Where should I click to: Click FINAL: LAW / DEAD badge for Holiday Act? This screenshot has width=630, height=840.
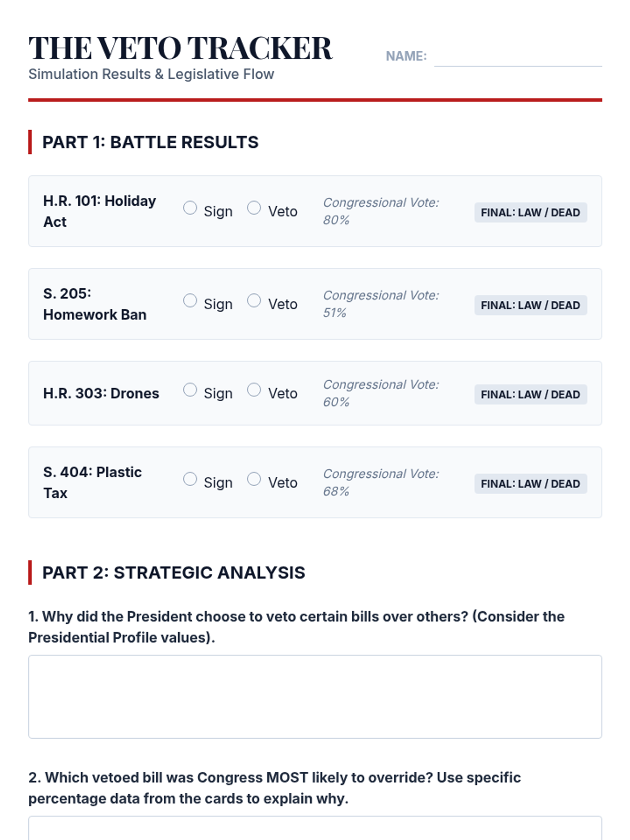click(530, 213)
